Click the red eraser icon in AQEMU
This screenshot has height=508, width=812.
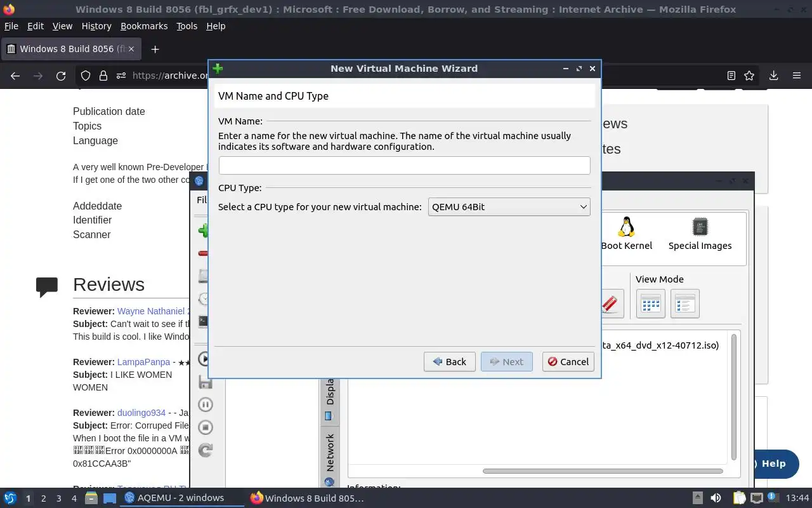tap(610, 304)
